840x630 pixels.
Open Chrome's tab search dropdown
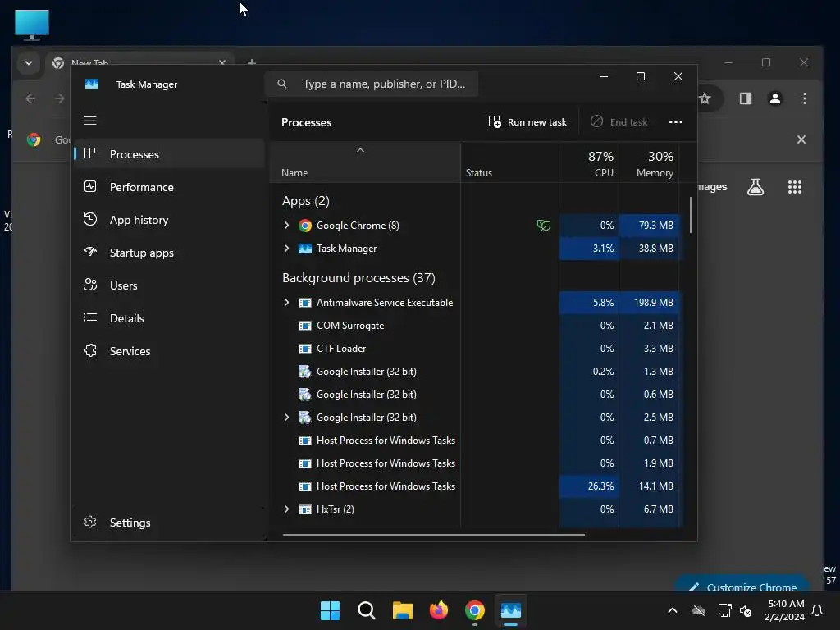click(x=29, y=63)
